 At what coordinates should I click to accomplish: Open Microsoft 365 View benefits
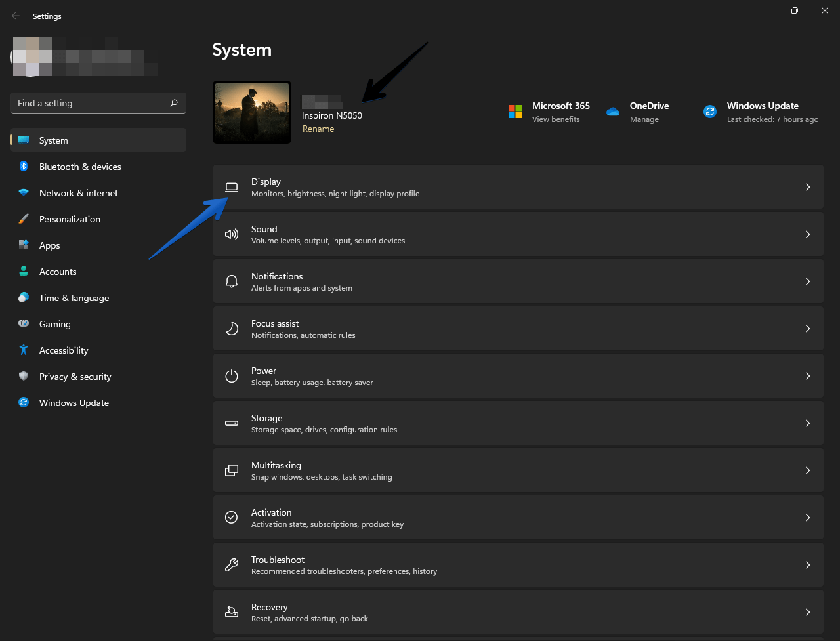point(556,119)
